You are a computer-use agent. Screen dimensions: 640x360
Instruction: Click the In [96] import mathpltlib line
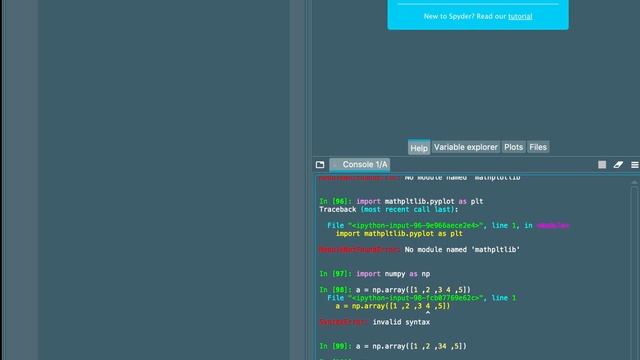(401, 201)
